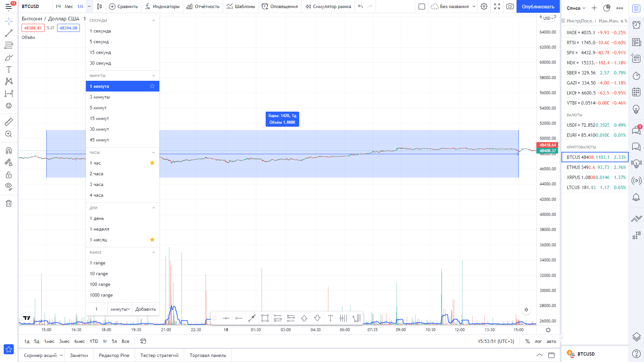This screenshot has height=362, width=644.
Task: Click the Опубликовать button
Action: click(x=538, y=6)
